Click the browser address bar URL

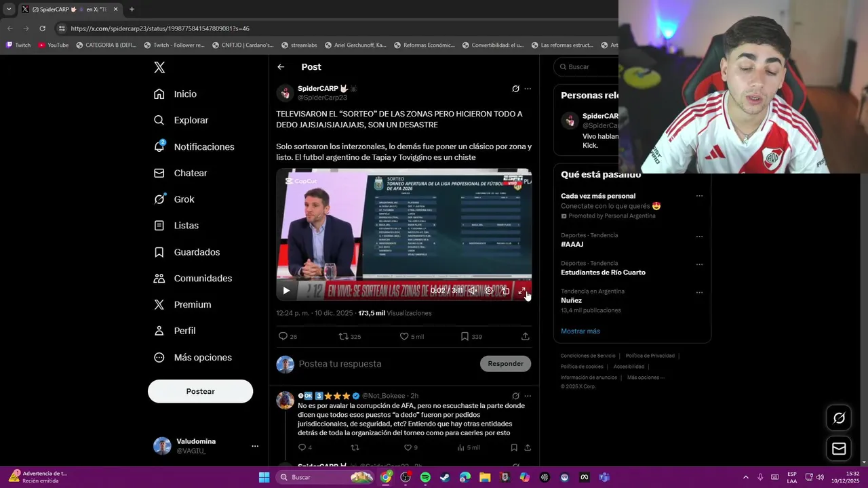point(160,28)
